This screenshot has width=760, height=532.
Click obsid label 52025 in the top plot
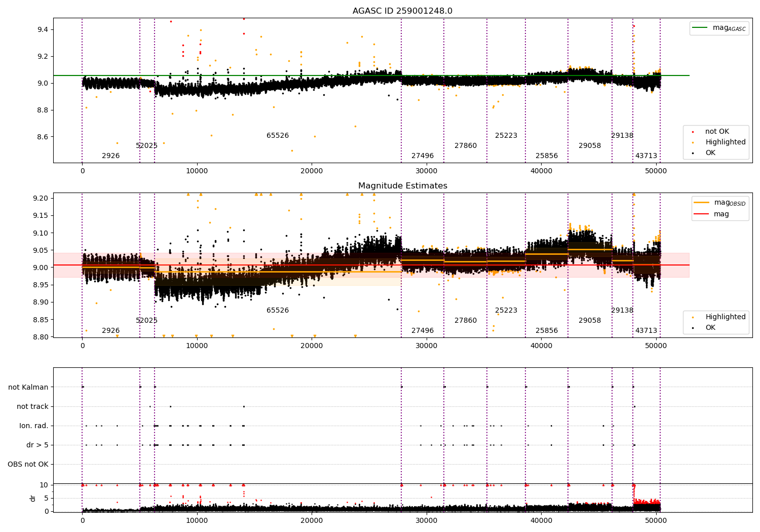pyautogui.click(x=147, y=146)
